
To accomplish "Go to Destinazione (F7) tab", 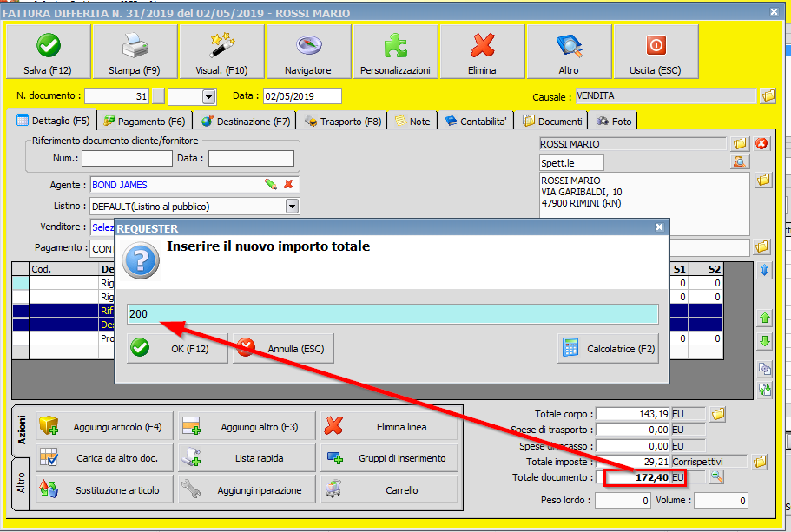I will tap(246, 121).
